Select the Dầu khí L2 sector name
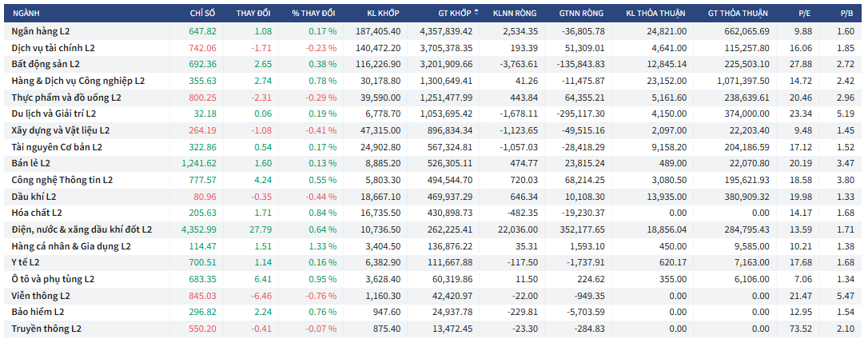This screenshot has width=868, height=343. 34,197
